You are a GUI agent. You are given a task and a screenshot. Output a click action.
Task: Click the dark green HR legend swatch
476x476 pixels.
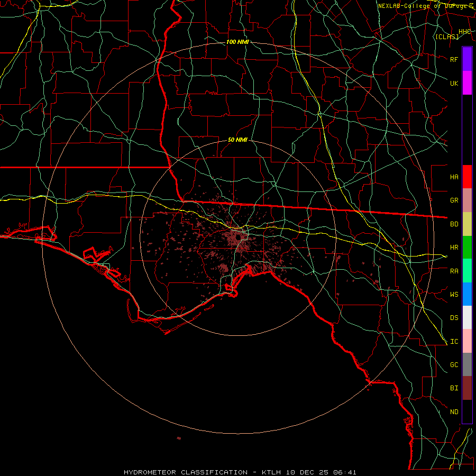coord(467,248)
